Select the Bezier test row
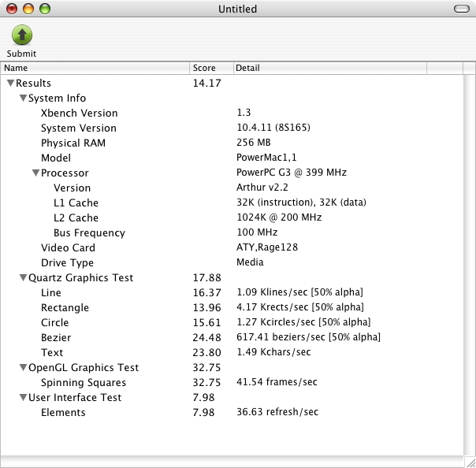Image resolution: width=476 pixels, height=468 pixels. 56,338
